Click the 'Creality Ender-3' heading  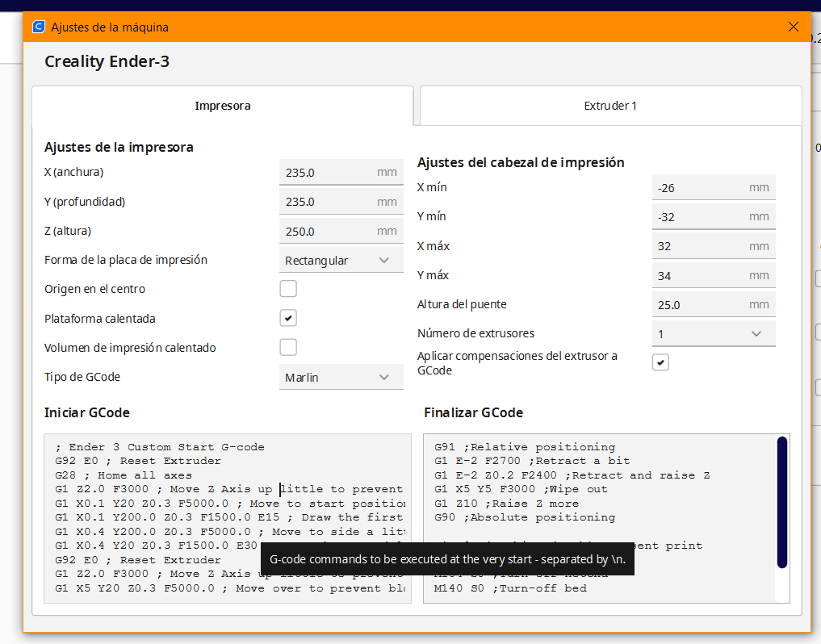107,62
